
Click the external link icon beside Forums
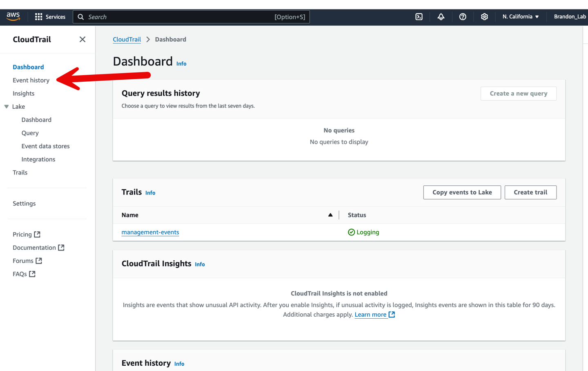(39, 260)
